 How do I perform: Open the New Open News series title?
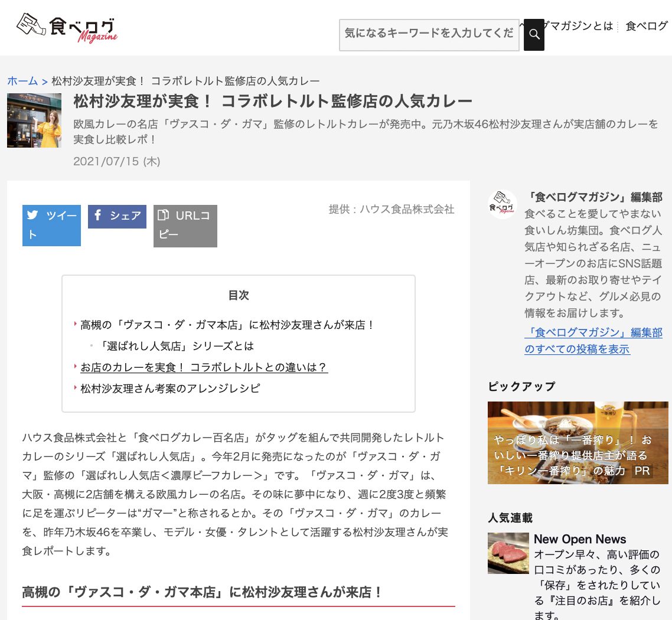[x=579, y=539]
